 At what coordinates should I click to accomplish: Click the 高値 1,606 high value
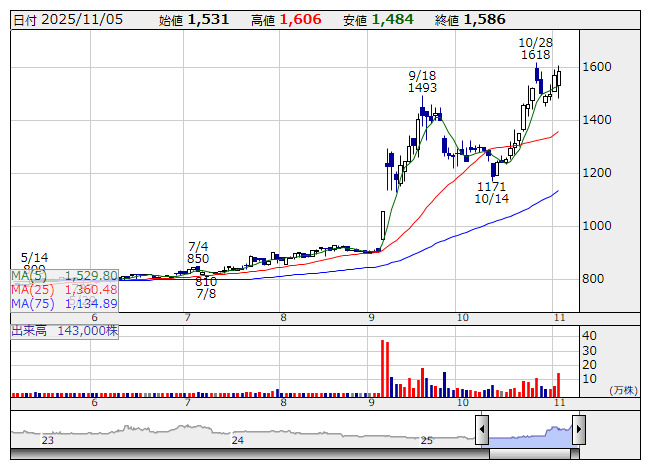point(286,20)
